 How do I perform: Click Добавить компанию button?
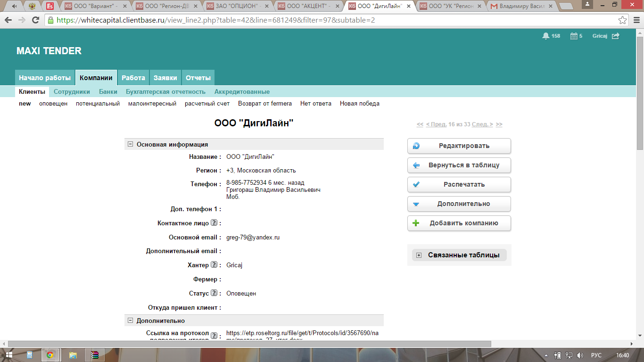click(x=459, y=223)
